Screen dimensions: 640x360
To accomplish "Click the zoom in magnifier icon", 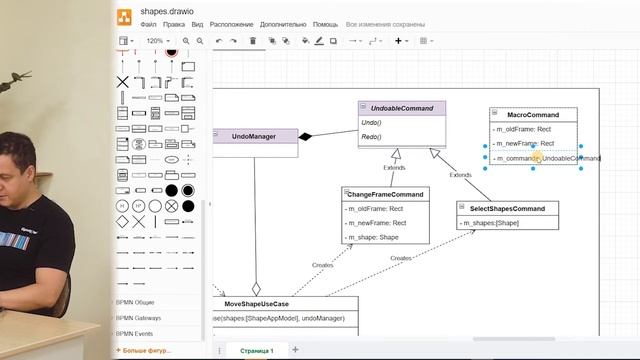I will 186,41.
